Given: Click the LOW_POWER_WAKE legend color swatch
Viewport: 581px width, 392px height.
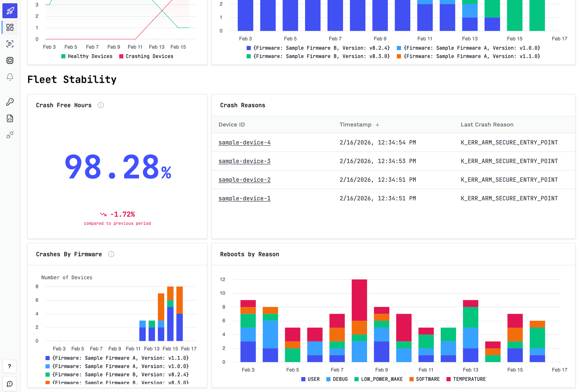Looking at the screenshot, I should coord(356,379).
